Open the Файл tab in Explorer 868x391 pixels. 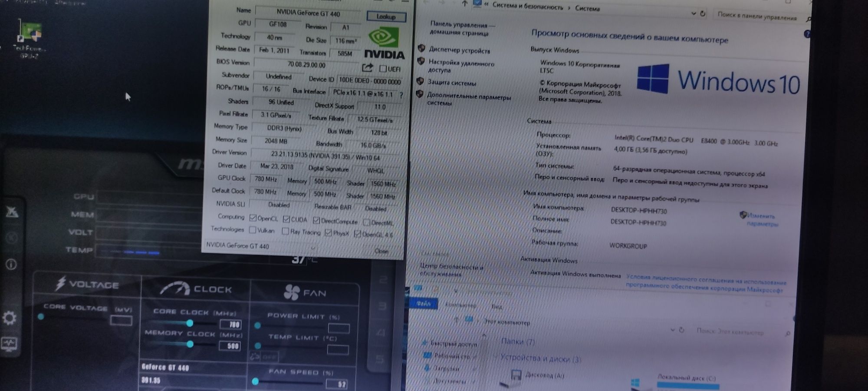pyautogui.click(x=424, y=303)
